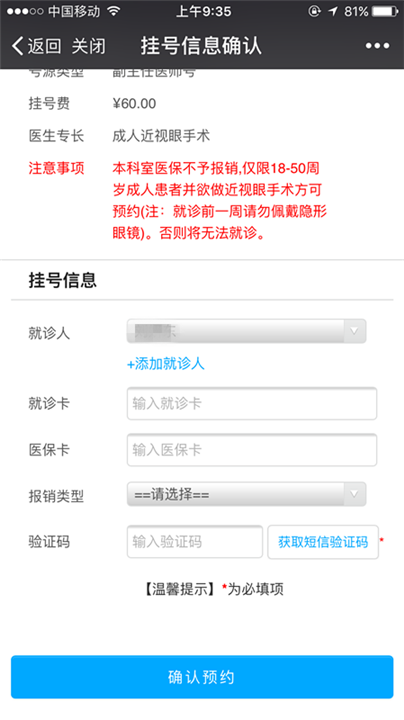Tap the battery icon in status bar
The image size is (404, 720).
click(386, 11)
